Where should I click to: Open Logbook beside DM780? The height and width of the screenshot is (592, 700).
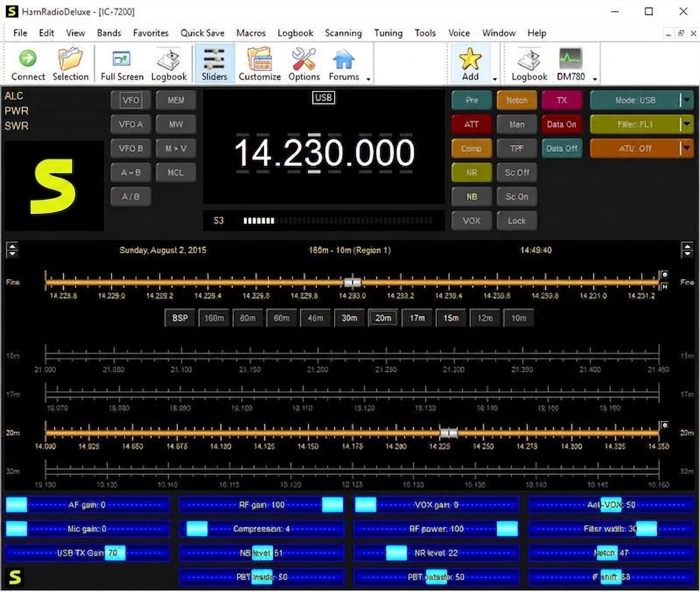tap(529, 64)
